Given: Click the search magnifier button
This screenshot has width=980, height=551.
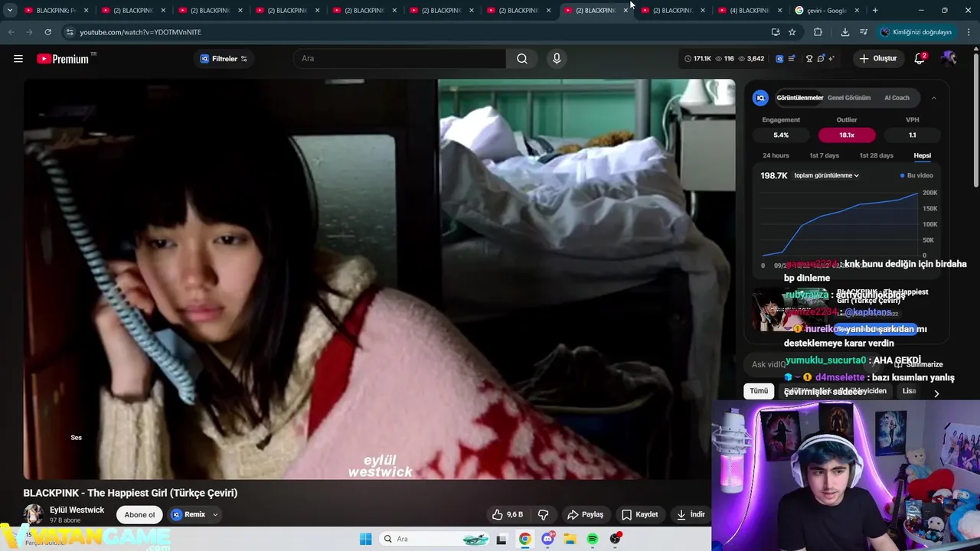Looking at the screenshot, I should pyautogui.click(x=522, y=59).
